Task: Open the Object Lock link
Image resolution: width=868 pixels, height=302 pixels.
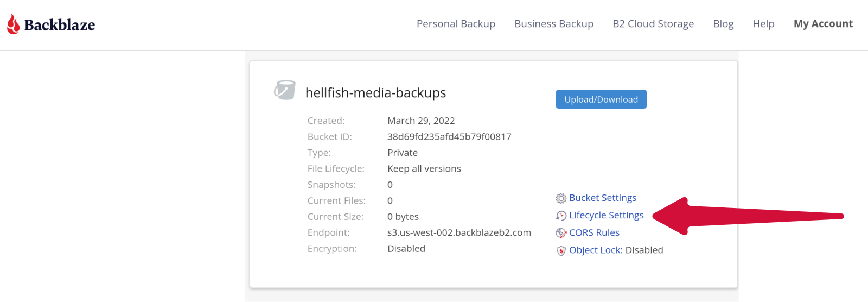Action: coord(595,250)
